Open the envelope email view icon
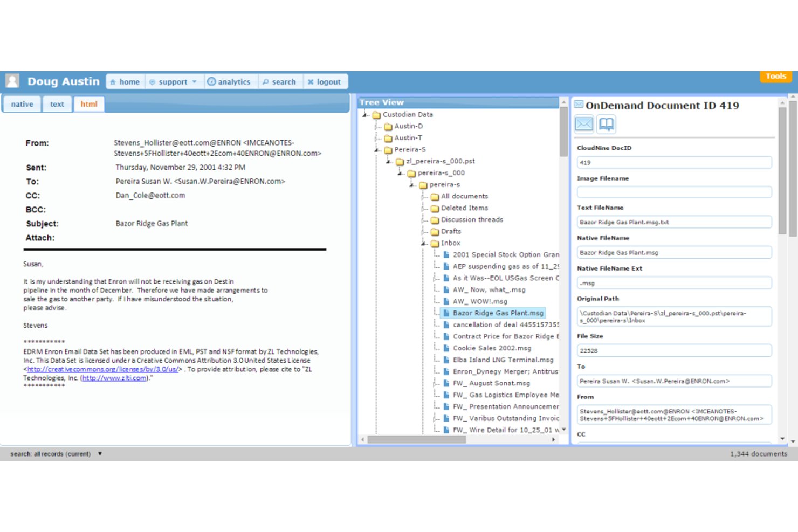The width and height of the screenshot is (798, 532). [x=584, y=124]
